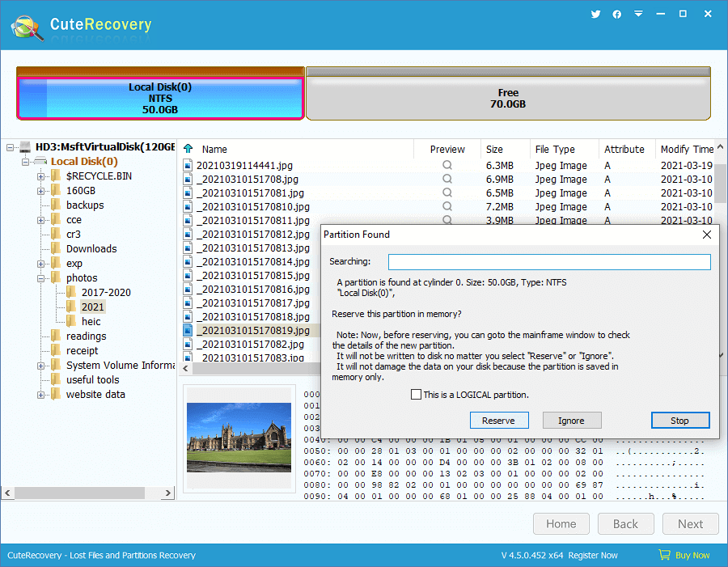Click the preview magnifier for _2021031015170810.jpg
The width and height of the screenshot is (728, 567).
tap(447, 206)
